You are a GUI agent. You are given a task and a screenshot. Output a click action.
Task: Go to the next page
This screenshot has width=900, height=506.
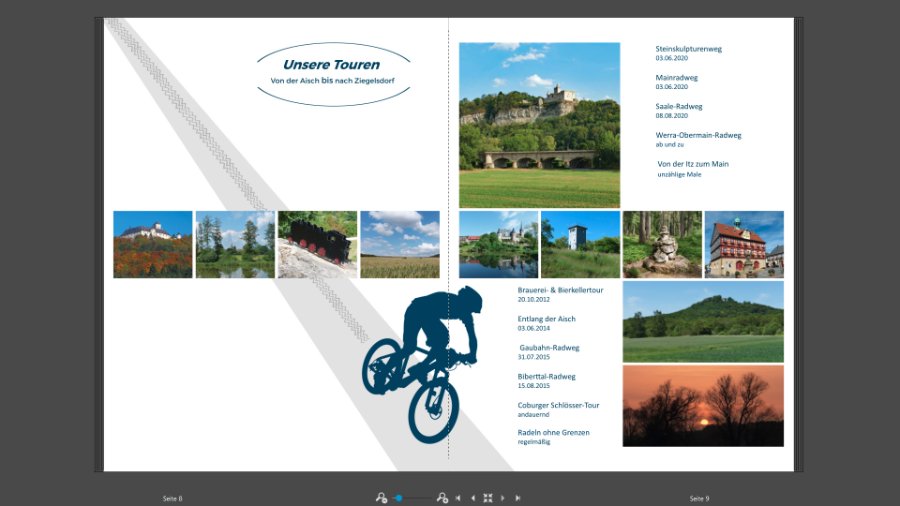503,498
